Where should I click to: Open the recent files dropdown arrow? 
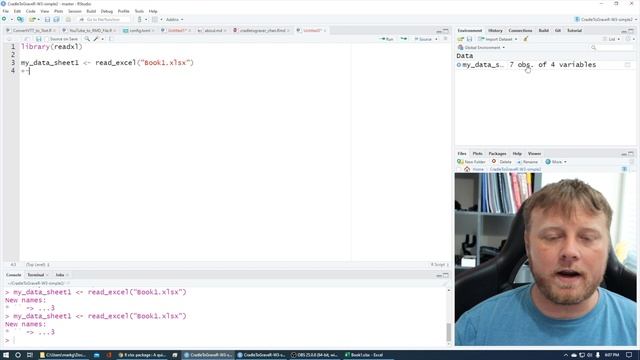pyautogui.click(x=38, y=19)
